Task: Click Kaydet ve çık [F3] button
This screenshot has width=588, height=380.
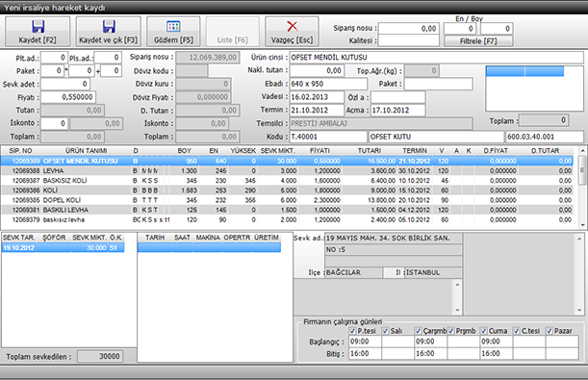Action: click(x=109, y=32)
